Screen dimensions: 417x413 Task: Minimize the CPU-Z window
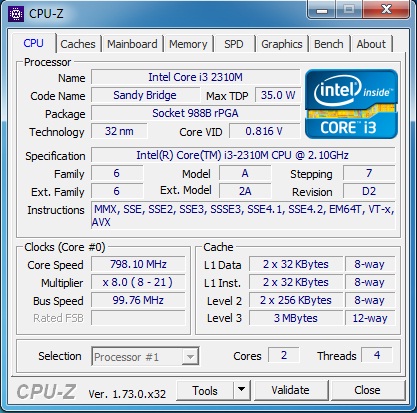click(322, 10)
